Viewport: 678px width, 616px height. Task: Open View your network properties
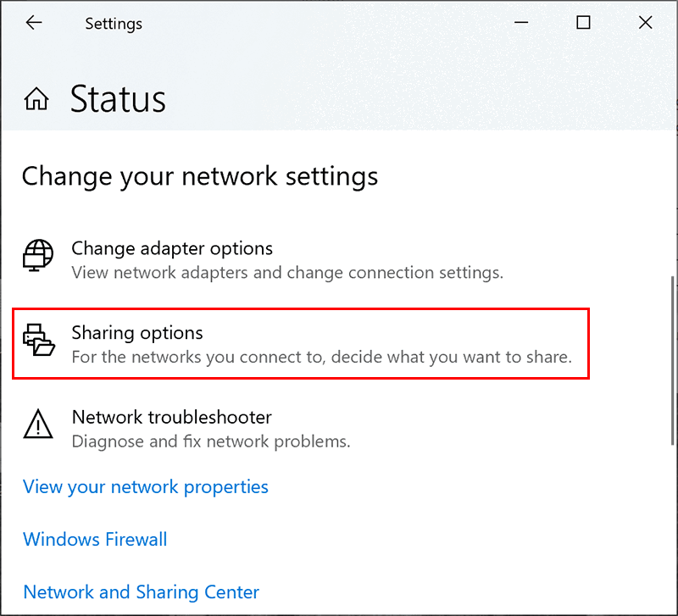145,486
